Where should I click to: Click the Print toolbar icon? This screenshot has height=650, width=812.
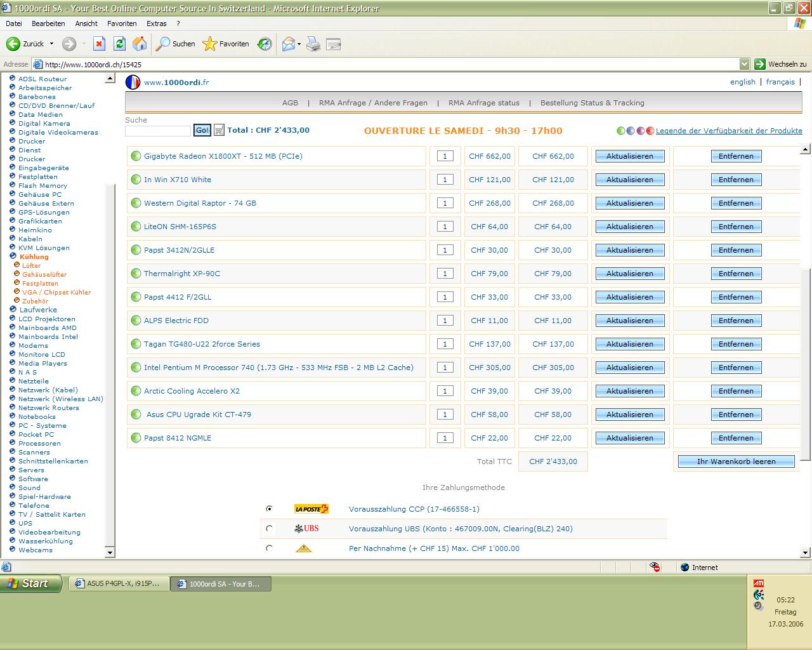point(313,44)
